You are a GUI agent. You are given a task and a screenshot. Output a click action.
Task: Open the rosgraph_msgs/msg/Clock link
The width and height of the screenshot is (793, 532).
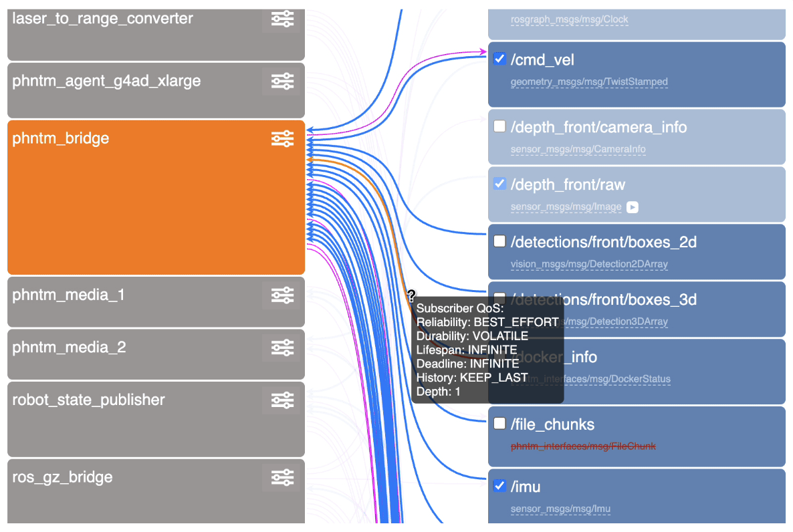570,19
